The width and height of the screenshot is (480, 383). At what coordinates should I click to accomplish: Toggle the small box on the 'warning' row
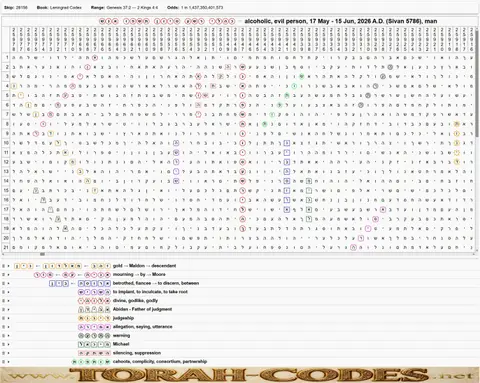[x=3, y=336]
